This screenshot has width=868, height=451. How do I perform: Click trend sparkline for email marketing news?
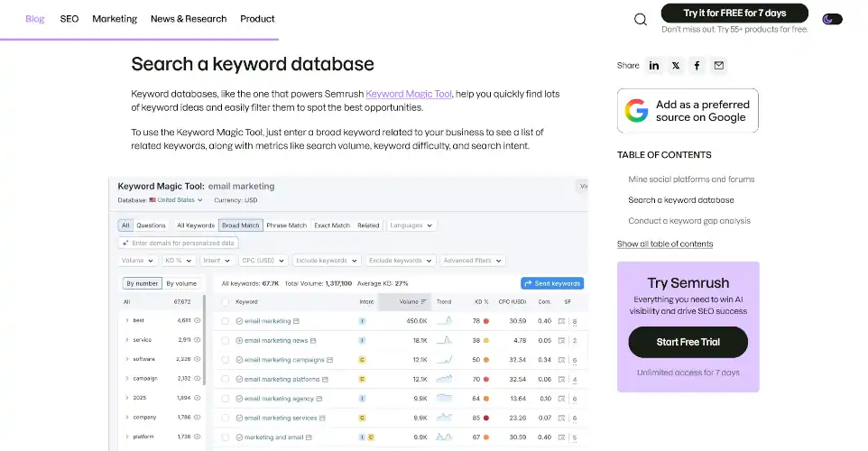tap(444, 340)
